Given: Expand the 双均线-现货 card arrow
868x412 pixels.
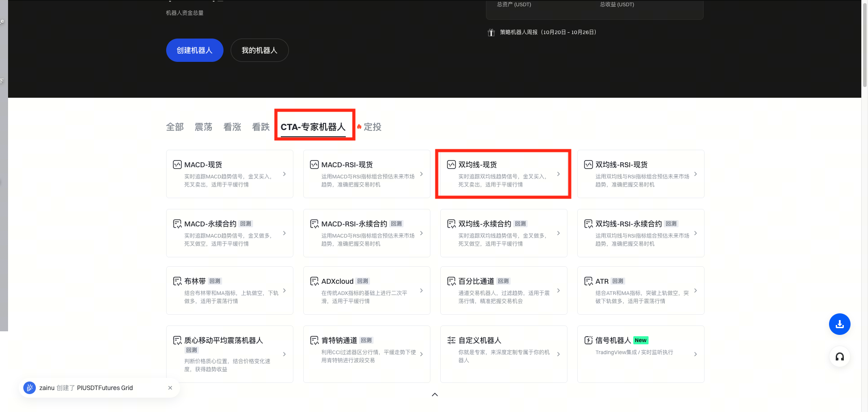Looking at the screenshot, I should point(558,174).
